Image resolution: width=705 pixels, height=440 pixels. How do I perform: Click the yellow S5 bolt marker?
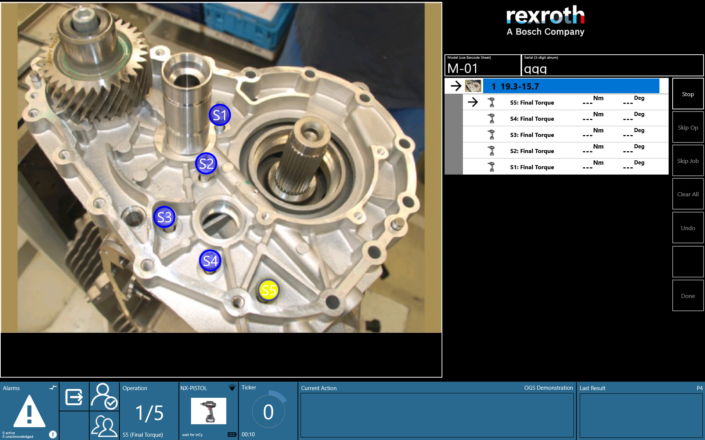point(268,290)
